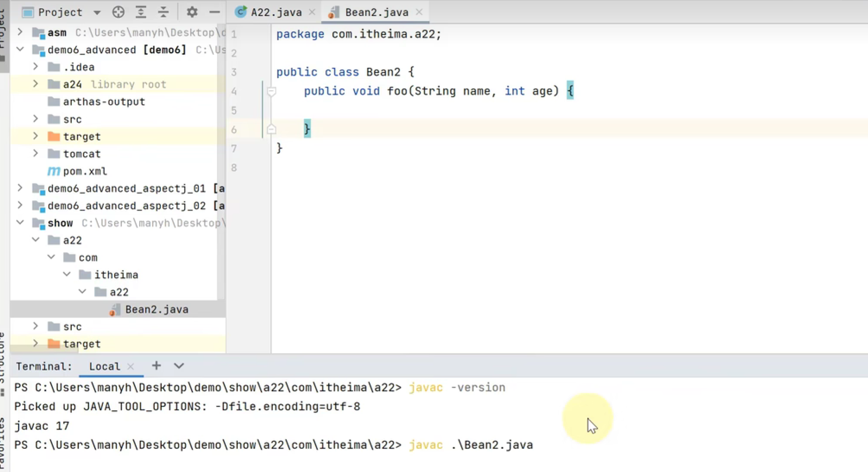Close the A22.java tab
The height and width of the screenshot is (472, 868).
pos(312,12)
